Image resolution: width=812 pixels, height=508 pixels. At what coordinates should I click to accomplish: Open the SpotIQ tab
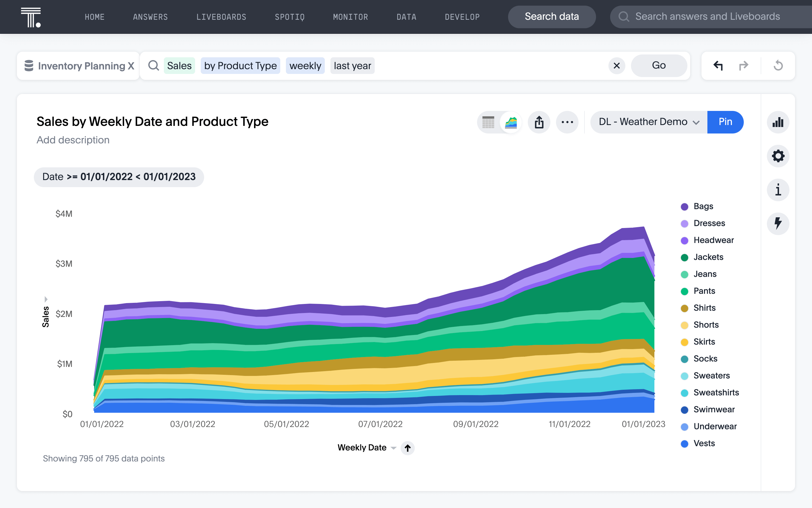point(290,17)
